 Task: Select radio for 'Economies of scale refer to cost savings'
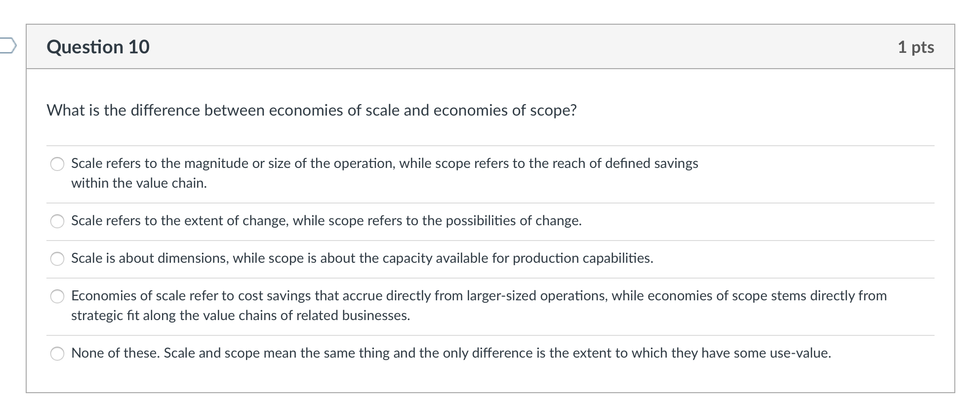pos(57,296)
